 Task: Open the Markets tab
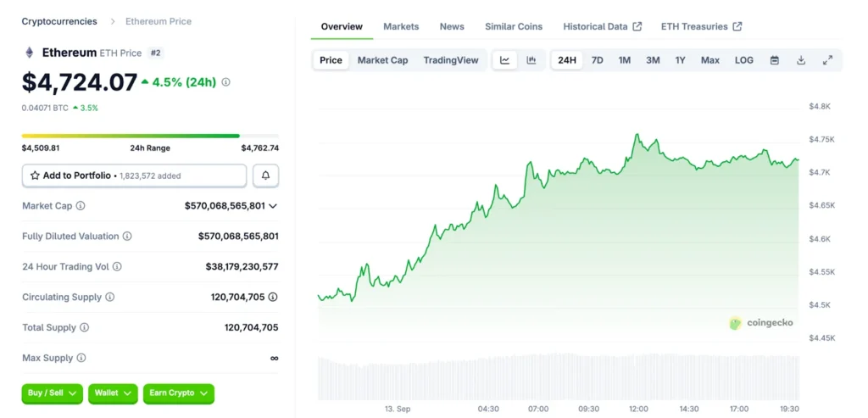point(401,26)
